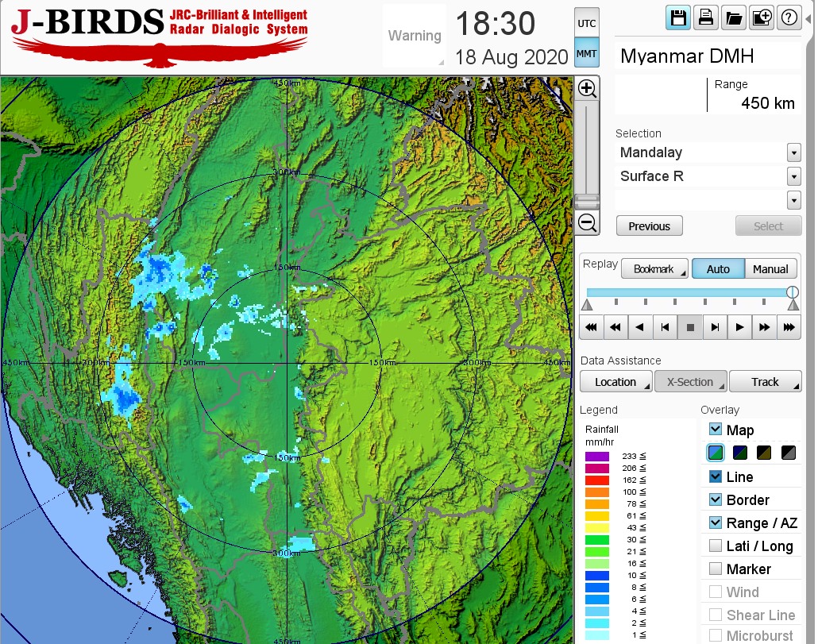
Task: Switch replay mode to Manual
Action: click(x=770, y=269)
